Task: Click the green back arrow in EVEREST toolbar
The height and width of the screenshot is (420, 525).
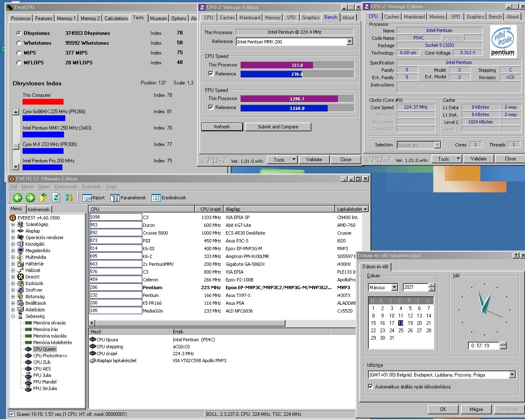Action: (17, 198)
